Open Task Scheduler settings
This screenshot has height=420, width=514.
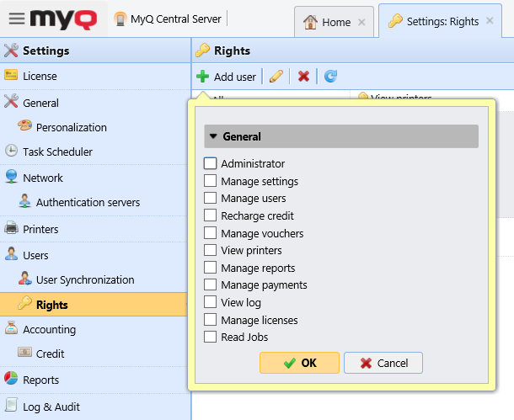pyautogui.click(x=57, y=152)
